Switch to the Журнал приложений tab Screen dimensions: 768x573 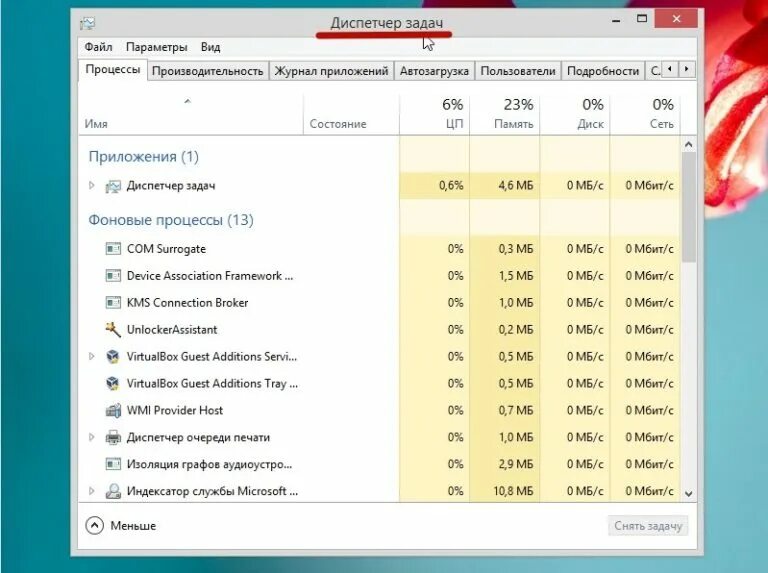331,72
